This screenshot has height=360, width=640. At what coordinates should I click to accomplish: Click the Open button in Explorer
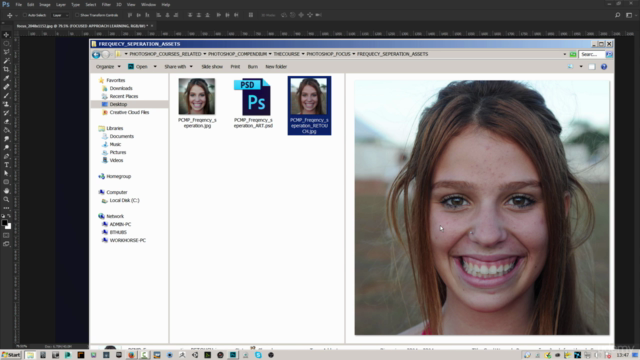pos(138,67)
